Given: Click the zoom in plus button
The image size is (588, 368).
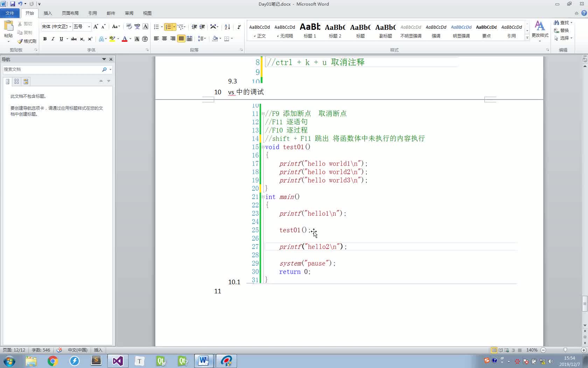Looking at the screenshot, I should pyautogui.click(x=584, y=350).
